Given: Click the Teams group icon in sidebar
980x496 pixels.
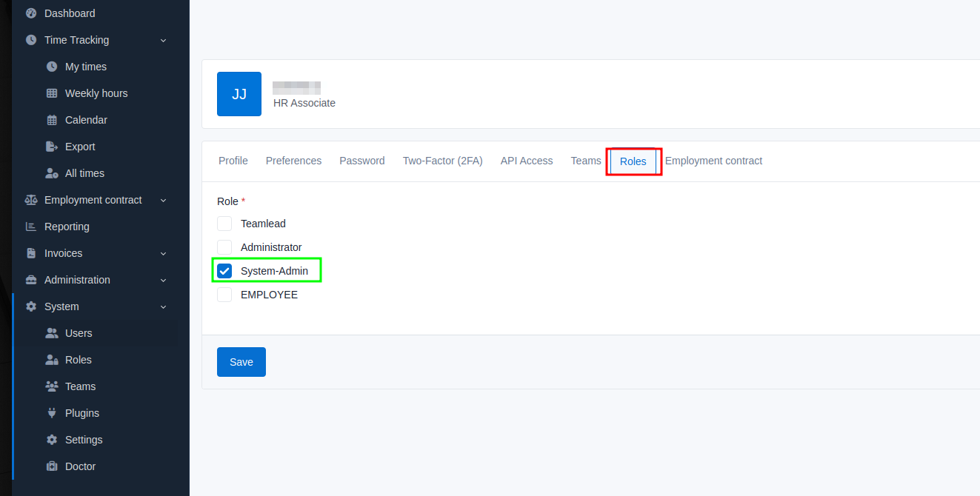Looking at the screenshot, I should pyautogui.click(x=52, y=386).
